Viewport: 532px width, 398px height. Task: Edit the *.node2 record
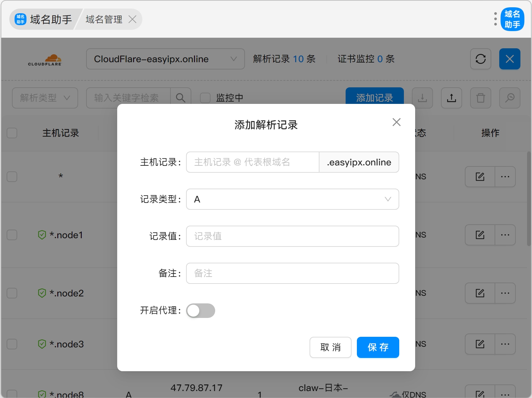point(480,293)
